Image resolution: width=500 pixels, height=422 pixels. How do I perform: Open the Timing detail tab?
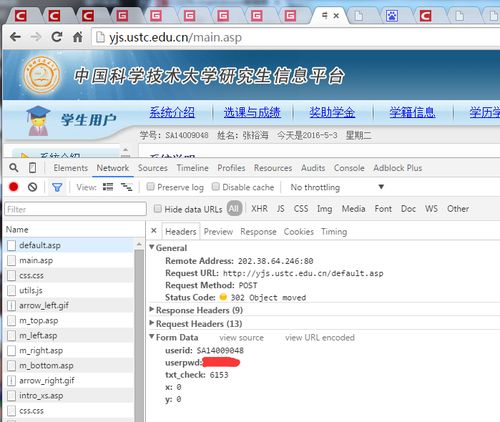tap(334, 232)
